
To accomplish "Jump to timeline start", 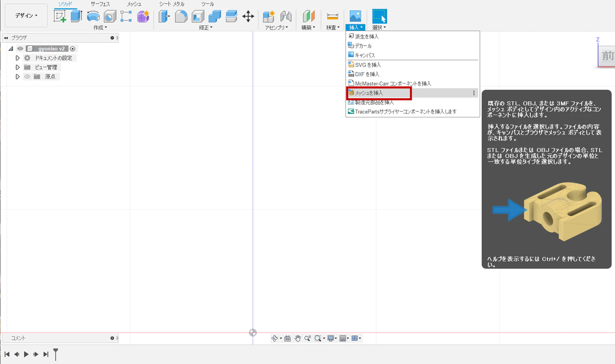I will (7, 354).
